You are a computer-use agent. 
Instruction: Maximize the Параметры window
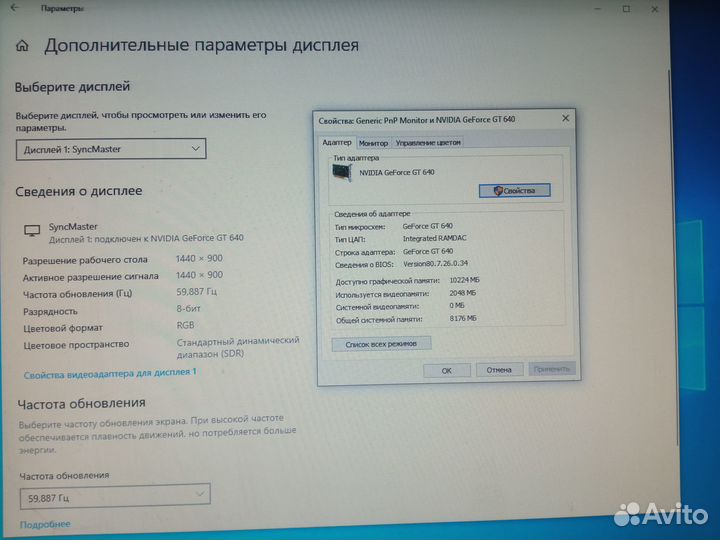click(x=626, y=9)
